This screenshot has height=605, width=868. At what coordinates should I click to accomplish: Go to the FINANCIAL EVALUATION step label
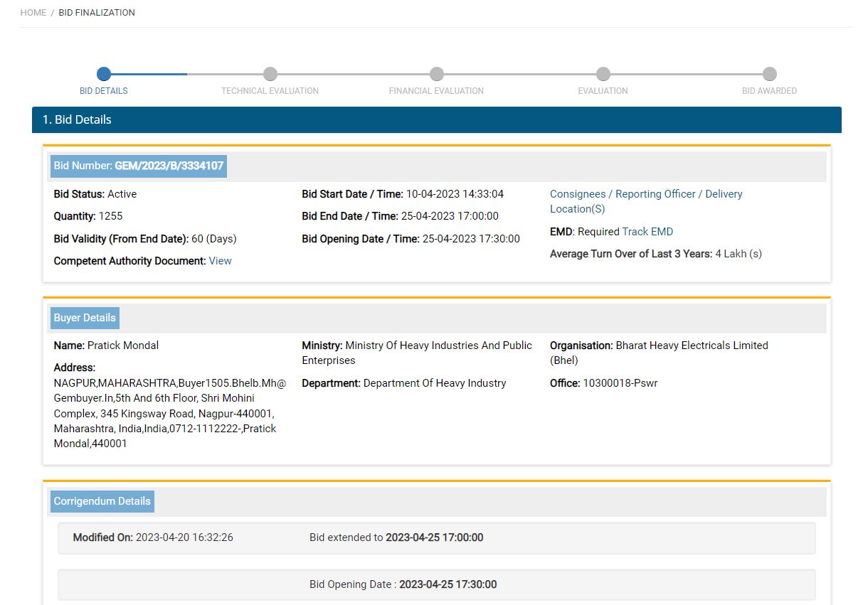point(436,91)
